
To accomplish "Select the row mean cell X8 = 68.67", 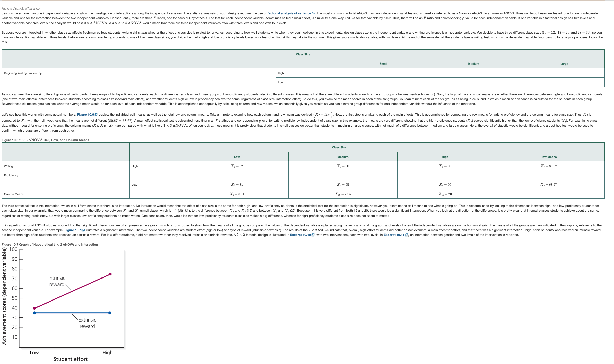I will click(x=548, y=185).
